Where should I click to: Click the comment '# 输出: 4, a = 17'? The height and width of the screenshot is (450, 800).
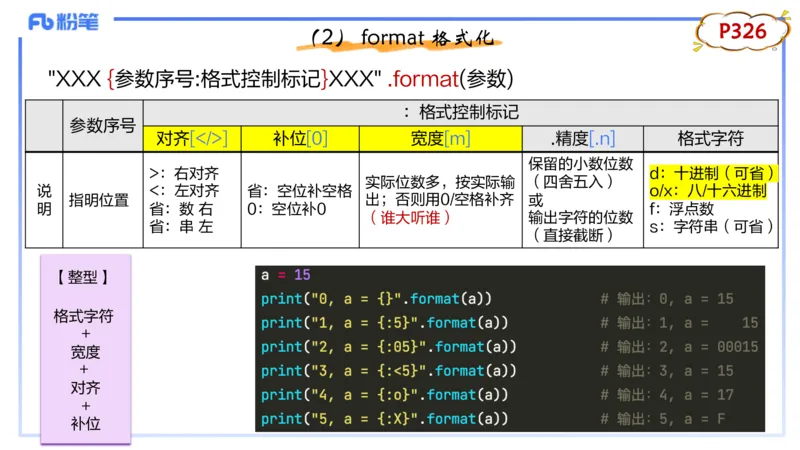(667, 394)
